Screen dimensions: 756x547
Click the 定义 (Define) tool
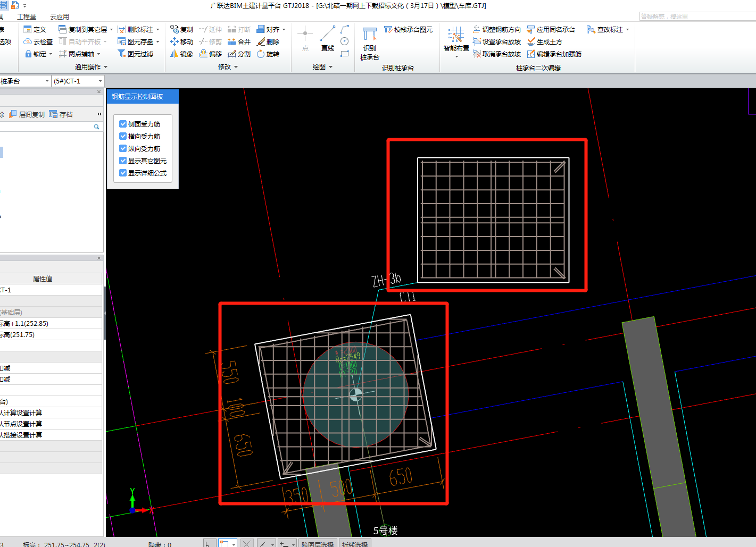pos(35,29)
